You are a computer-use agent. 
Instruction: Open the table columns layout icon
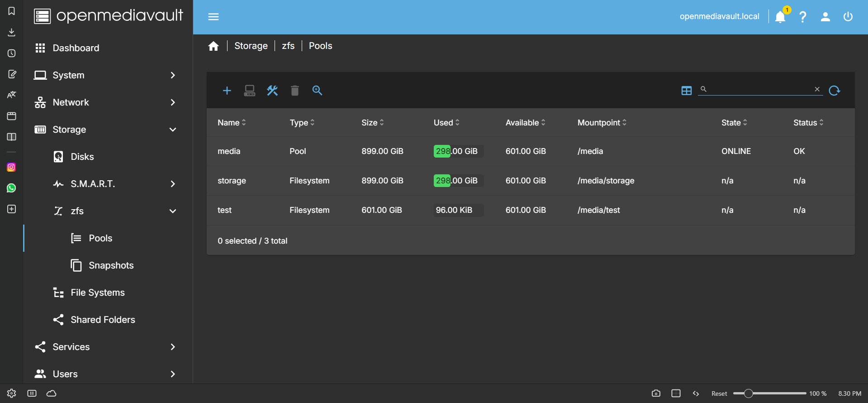pyautogui.click(x=686, y=91)
